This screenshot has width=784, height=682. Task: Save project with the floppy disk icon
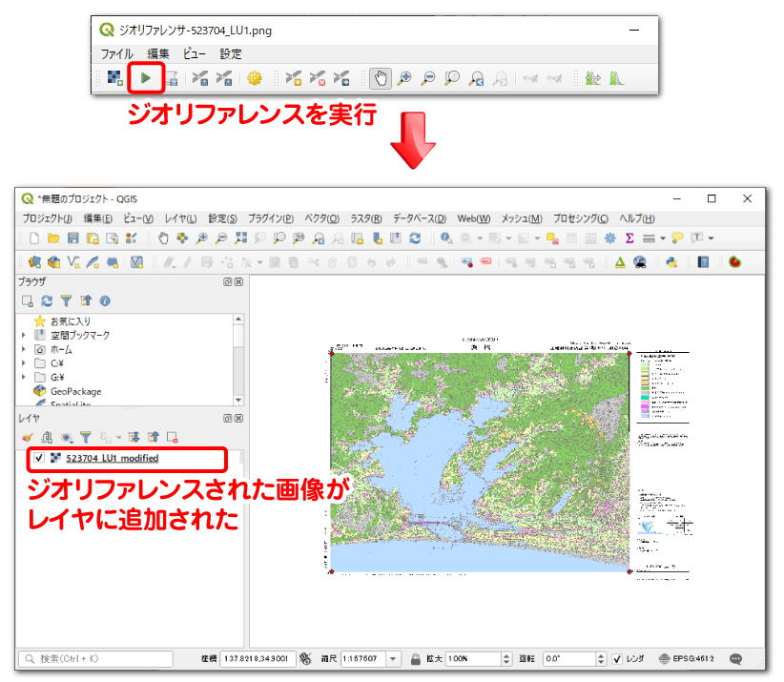[73, 238]
